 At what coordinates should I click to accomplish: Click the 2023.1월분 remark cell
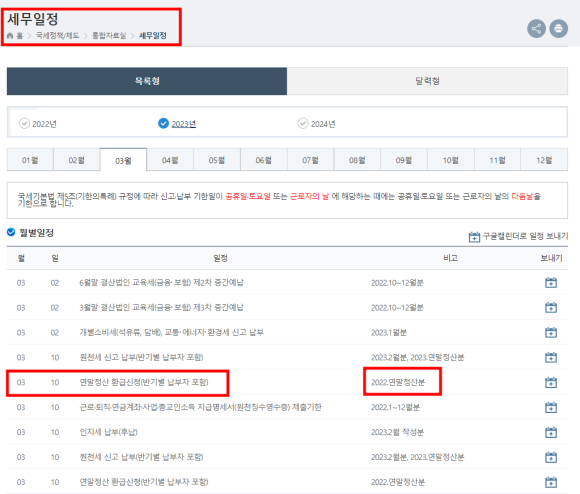coord(389,332)
